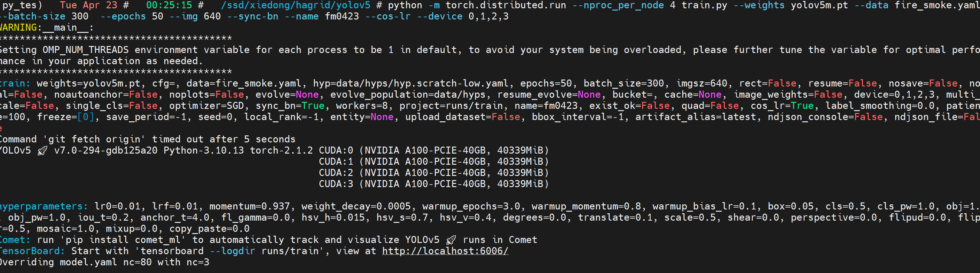Click 'momentum=0.937' hyperparameter
The width and height of the screenshot is (980, 273).
(x=250, y=207)
